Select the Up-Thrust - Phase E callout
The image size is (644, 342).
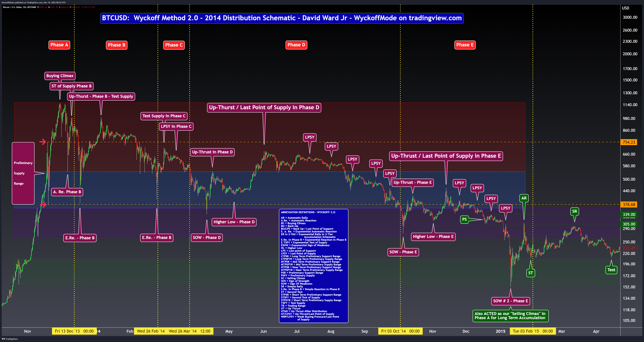413,183
